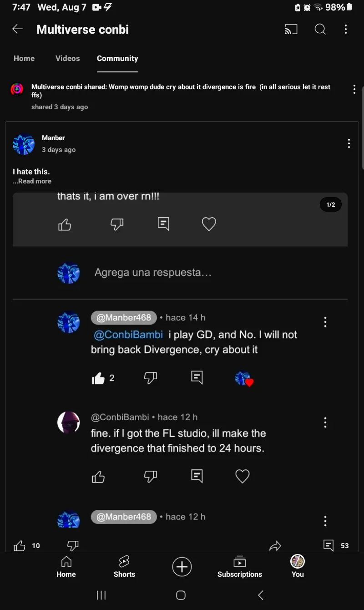
Task: Reply to ConbiBambi's FL studio comment
Action: (x=197, y=476)
